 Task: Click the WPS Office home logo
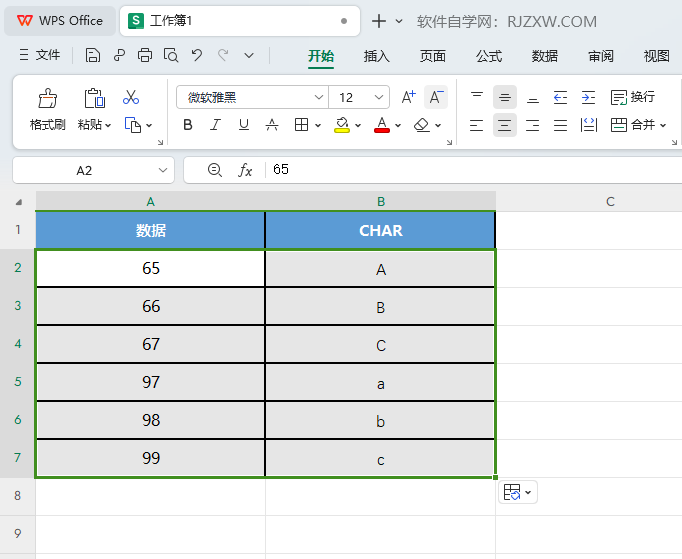[60, 21]
